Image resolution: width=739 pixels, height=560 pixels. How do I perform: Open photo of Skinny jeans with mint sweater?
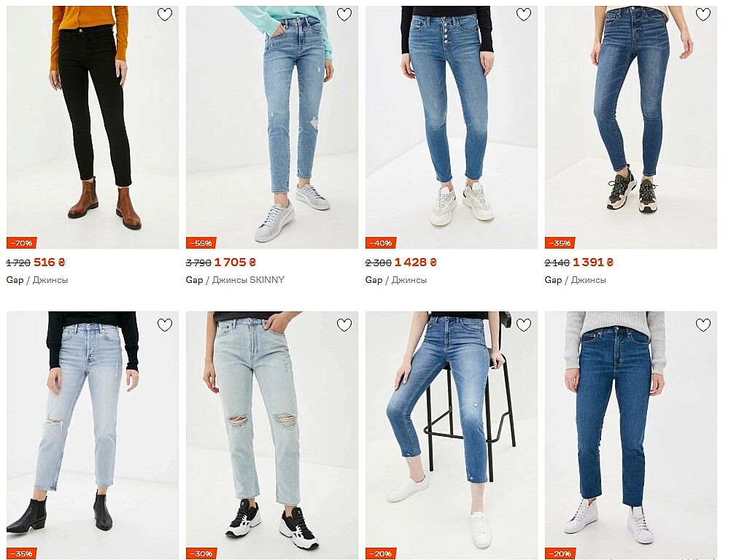[272, 127]
